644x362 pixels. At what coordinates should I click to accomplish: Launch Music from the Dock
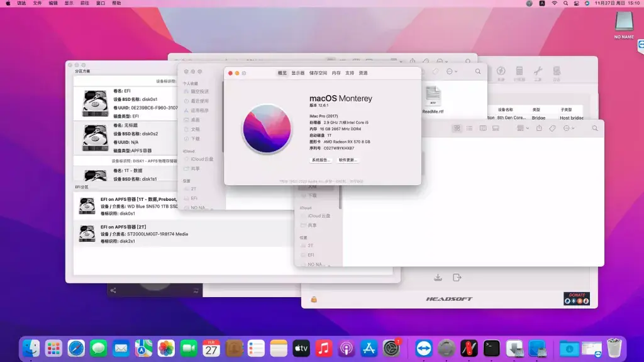coord(324,348)
